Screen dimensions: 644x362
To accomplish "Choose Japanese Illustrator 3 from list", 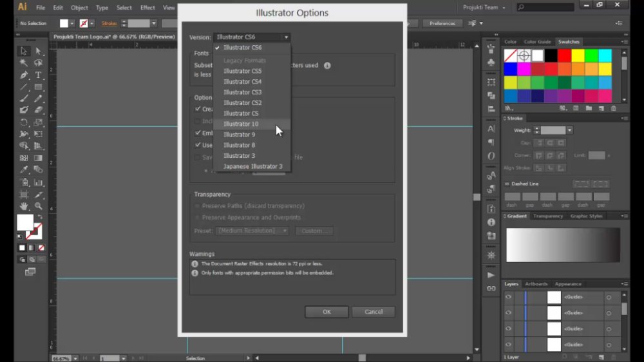I will pos(252,166).
